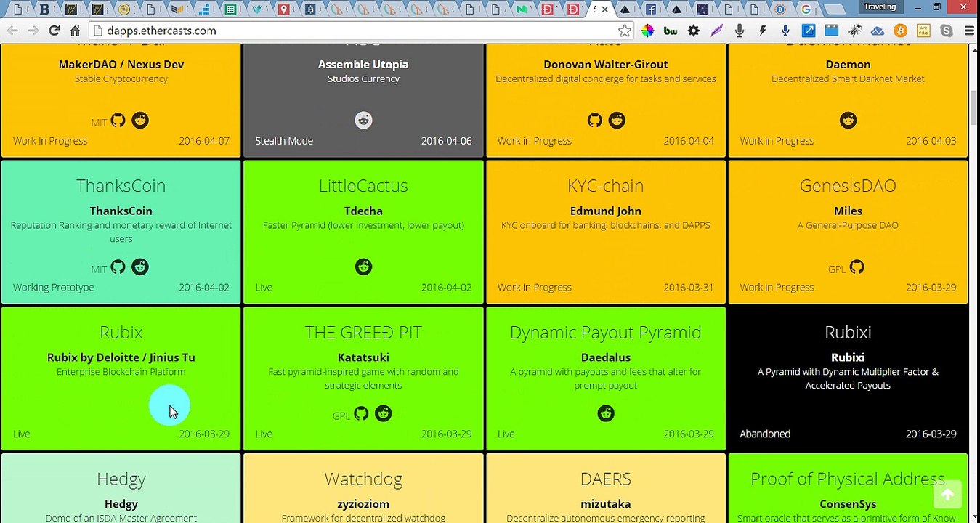Click the blue microphone extension icon
This screenshot has width=980, height=523.
click(x=785, y=31)
